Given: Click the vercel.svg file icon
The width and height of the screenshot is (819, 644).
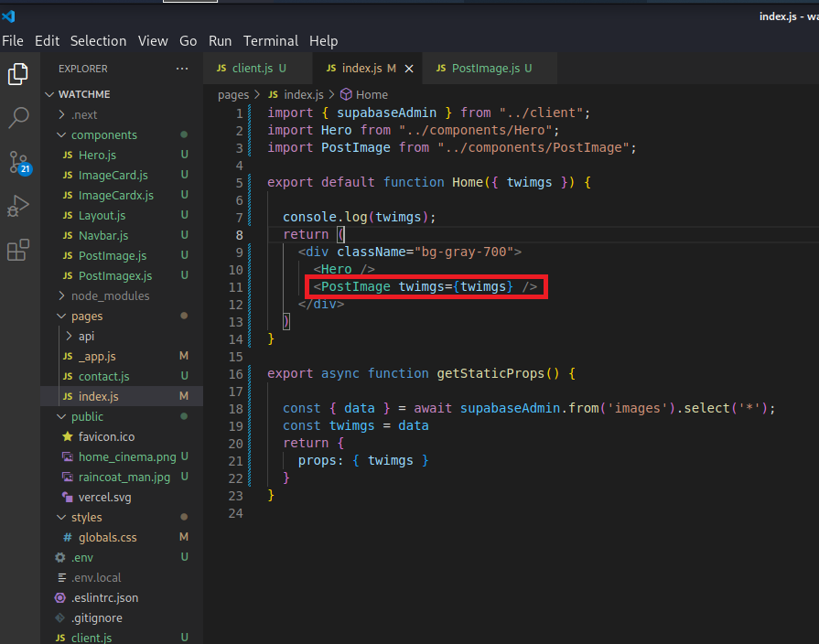Looking at the screenshot, I should (x=68, y=497).
